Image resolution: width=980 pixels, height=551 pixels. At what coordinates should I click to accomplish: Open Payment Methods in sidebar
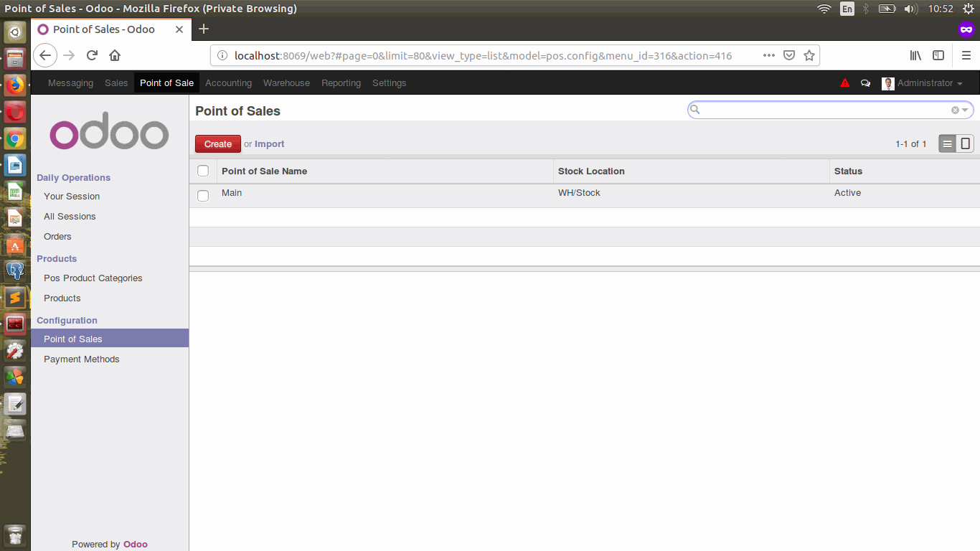81,359
